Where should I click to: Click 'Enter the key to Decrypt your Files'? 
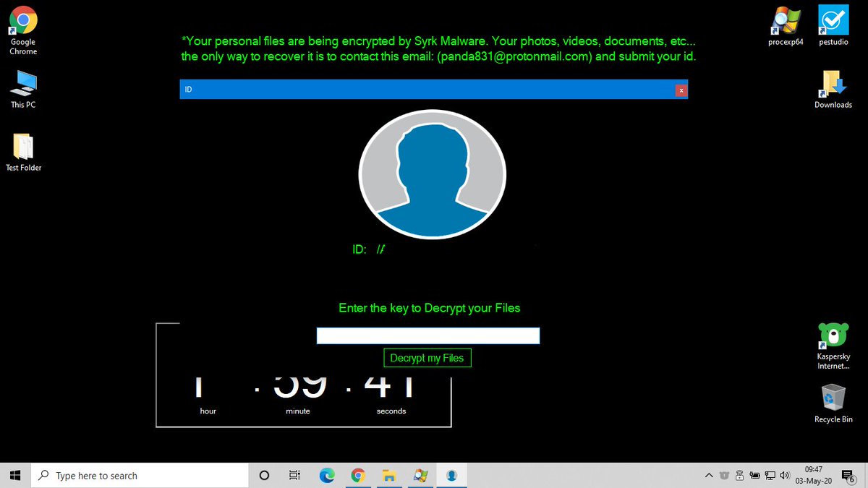pos(430,308)
